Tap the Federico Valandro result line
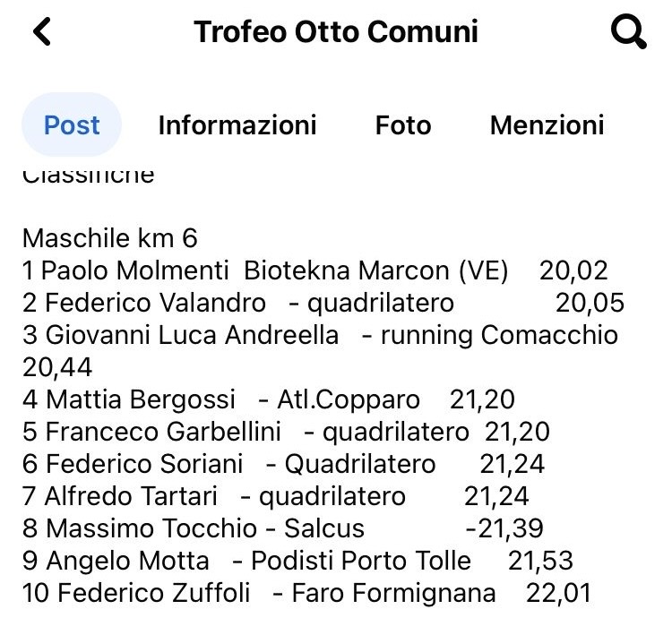672x635 pixels. click(x=323, y=303)
